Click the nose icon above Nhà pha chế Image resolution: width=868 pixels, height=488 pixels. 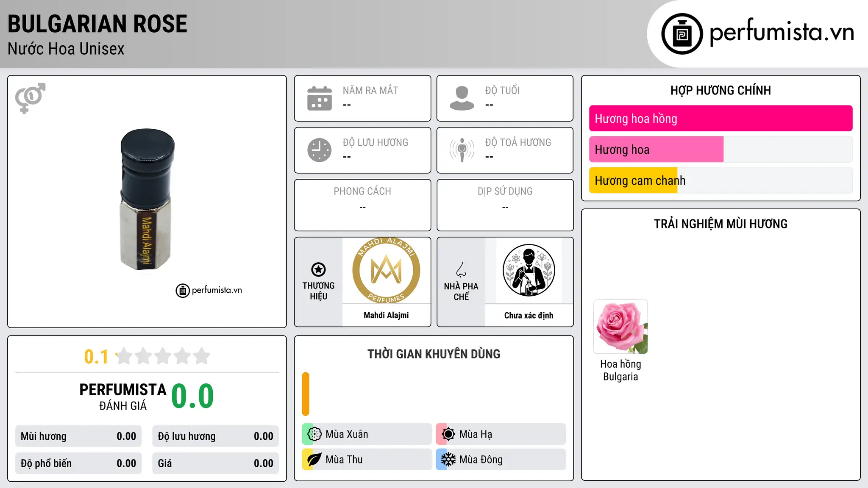(x=461, y=269)
